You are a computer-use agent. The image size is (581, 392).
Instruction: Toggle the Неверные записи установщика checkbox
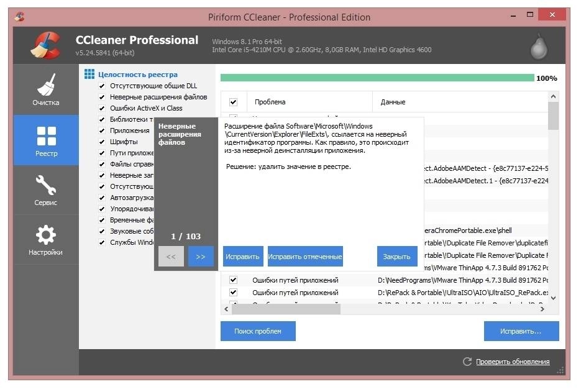pyautogui.click(x=101, y=175)
